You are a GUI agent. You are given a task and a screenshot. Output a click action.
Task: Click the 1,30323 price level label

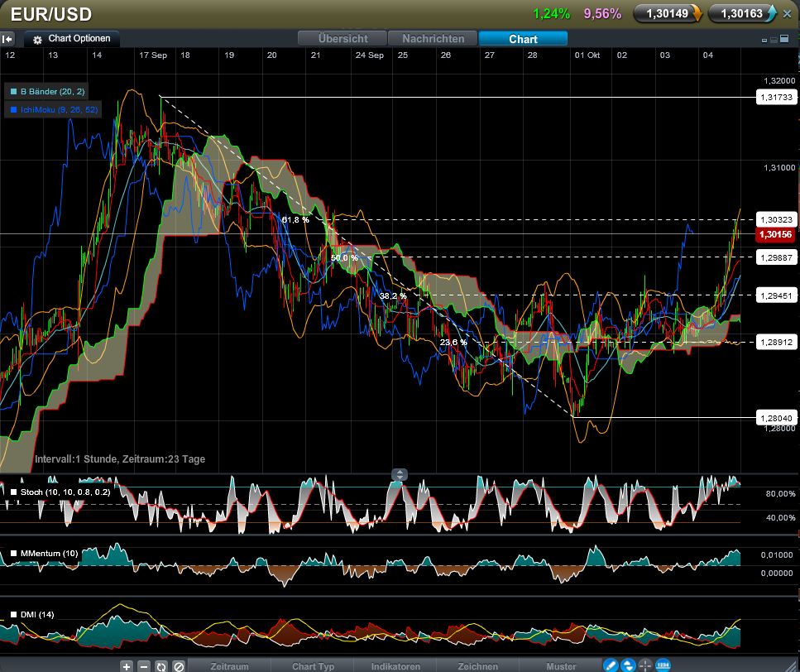(777, 219)
